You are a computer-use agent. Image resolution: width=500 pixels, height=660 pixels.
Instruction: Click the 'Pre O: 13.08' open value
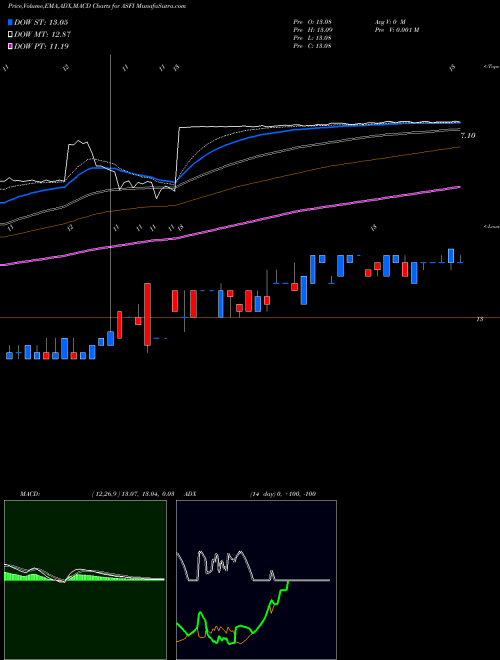(x=312, y=21)
